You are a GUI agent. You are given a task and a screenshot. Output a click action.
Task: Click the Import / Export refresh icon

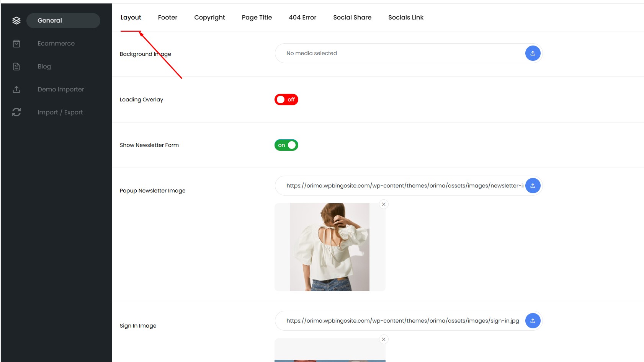point(16,112)
